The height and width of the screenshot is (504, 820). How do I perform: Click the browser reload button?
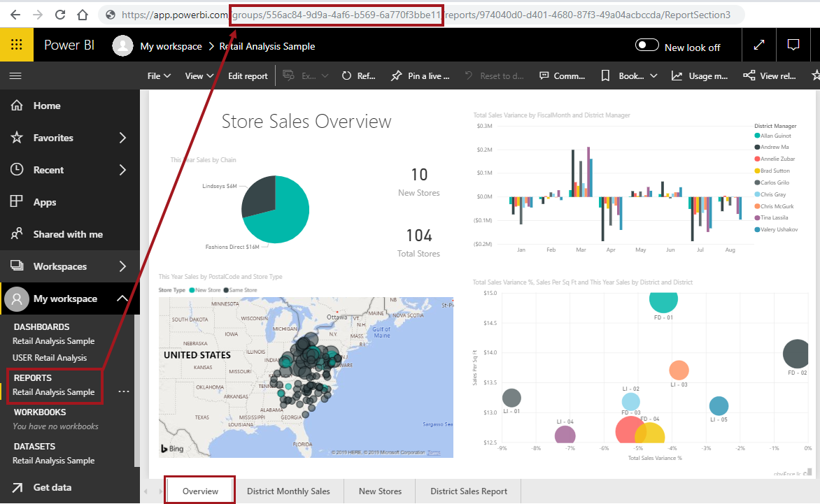tap(60, 14)
